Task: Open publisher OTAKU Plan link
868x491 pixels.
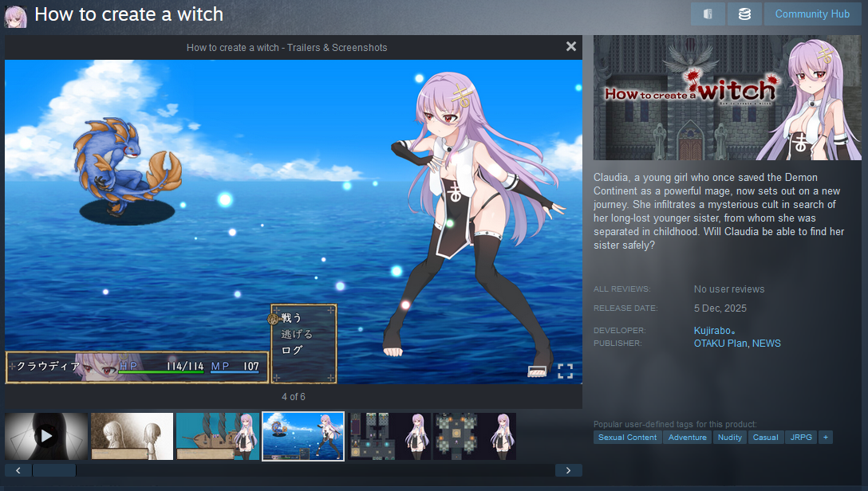Action: (x=720, y=344)
